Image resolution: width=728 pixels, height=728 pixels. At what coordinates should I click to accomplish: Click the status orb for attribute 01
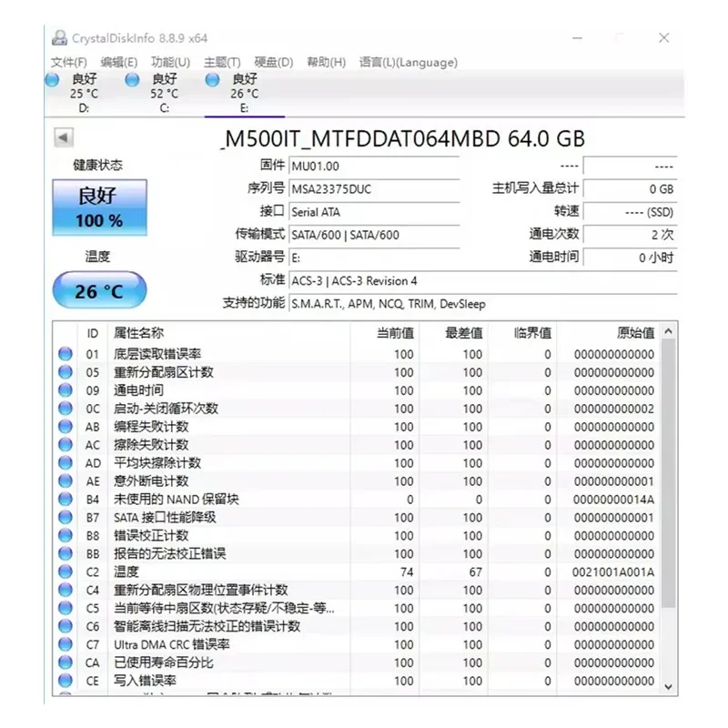point(66,354)
